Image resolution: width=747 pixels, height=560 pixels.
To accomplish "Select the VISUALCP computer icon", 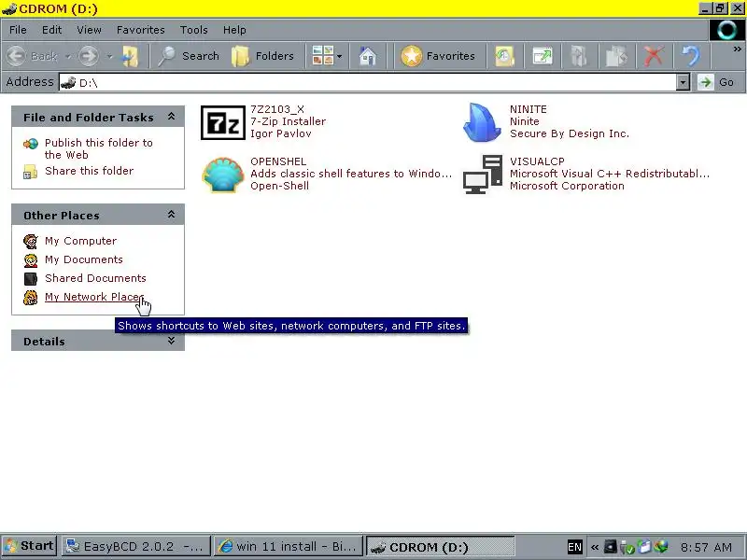I will point(483,175).
